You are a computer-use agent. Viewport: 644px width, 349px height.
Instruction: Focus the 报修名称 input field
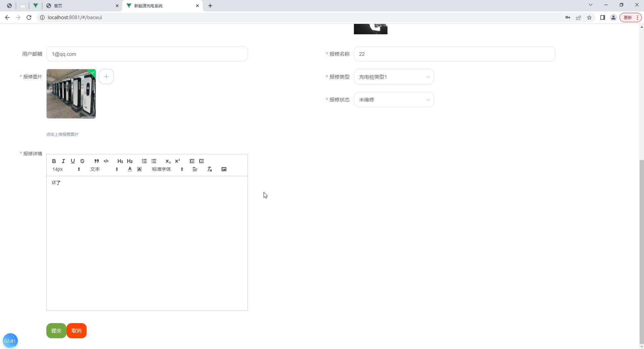pos(455,54)
